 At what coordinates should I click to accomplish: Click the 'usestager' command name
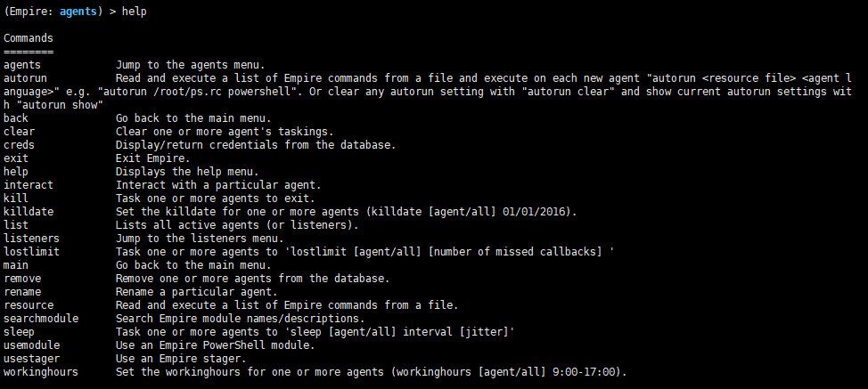click(31, 359)
